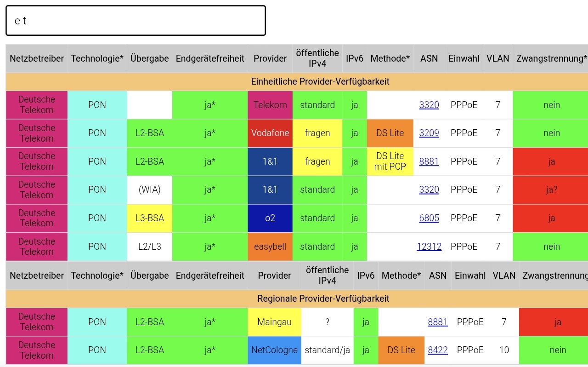Select the "Einheitliche Provider-Verfügbarkeit" section heading
588x367 pixels.
pyautogui.click(x=320, y=81)
